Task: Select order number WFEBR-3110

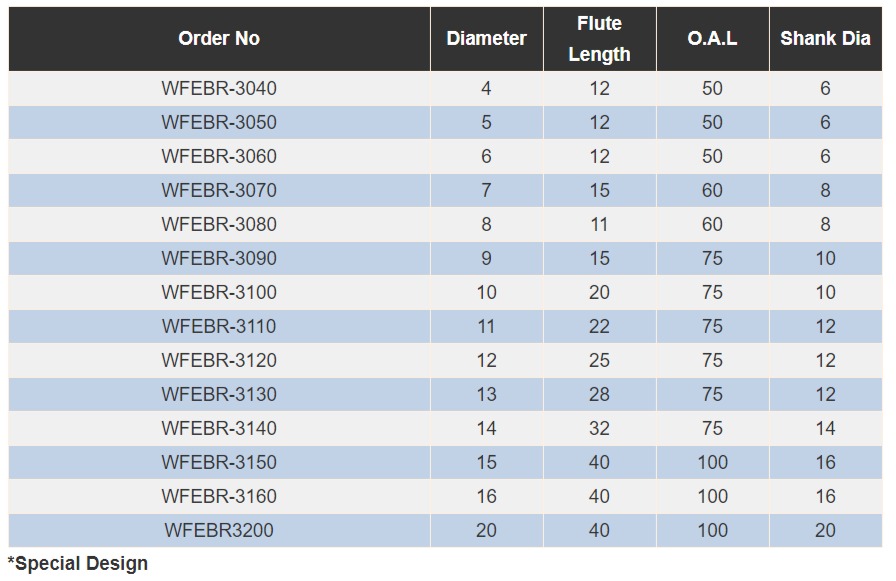Action: 219,327
